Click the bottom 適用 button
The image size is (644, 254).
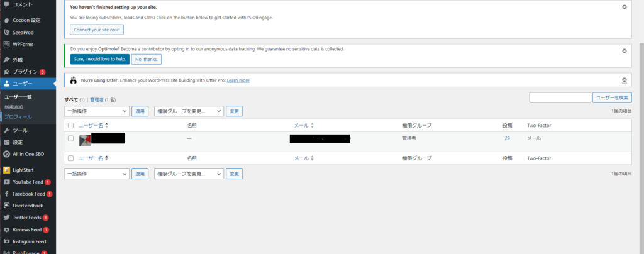coord(140,174)
